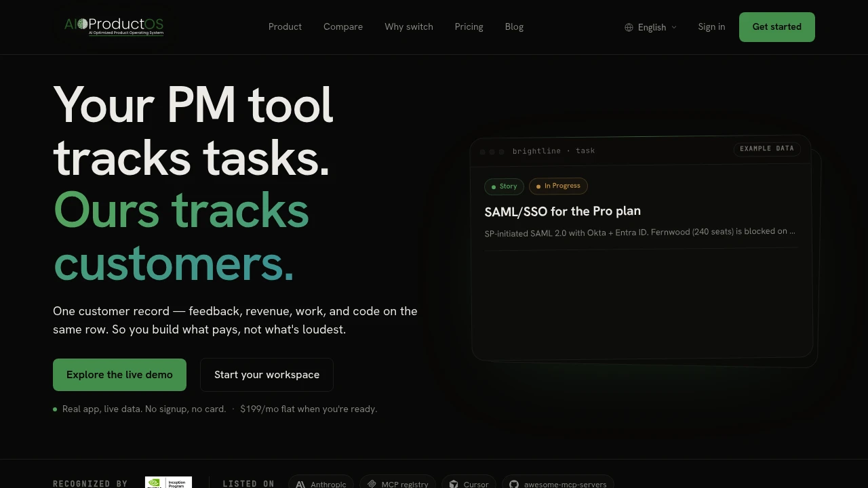Open the Product menu item
The height and width of the screenshot is (488, 868).
(285, 27)
